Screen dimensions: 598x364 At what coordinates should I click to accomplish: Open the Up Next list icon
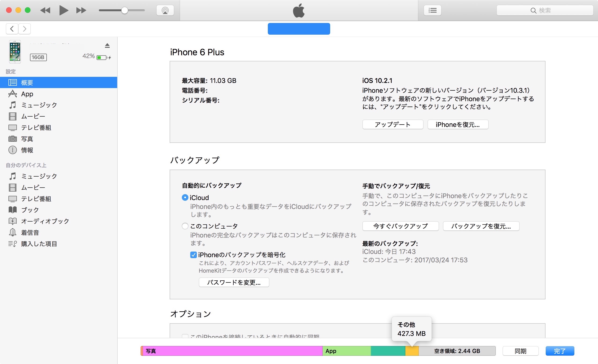[432, 11]
